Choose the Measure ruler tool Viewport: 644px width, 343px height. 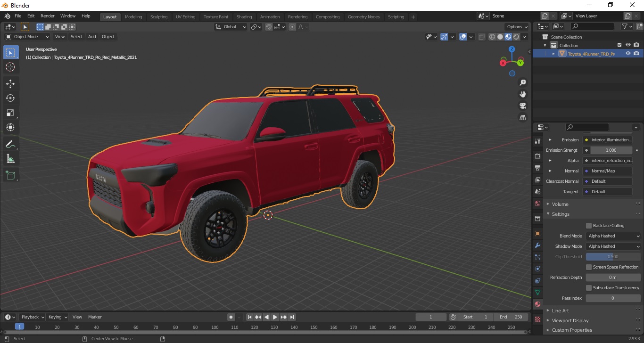click(x=10, y=159)
